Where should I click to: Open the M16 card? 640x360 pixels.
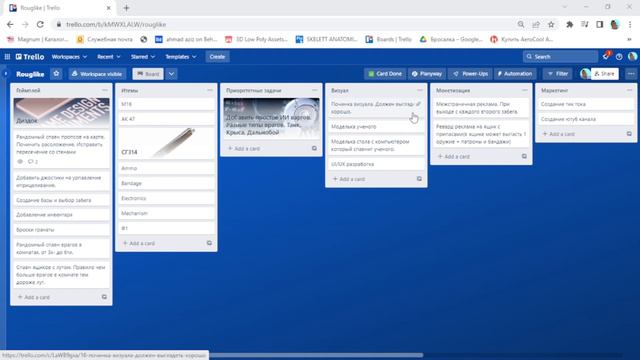tap(167, 104)
